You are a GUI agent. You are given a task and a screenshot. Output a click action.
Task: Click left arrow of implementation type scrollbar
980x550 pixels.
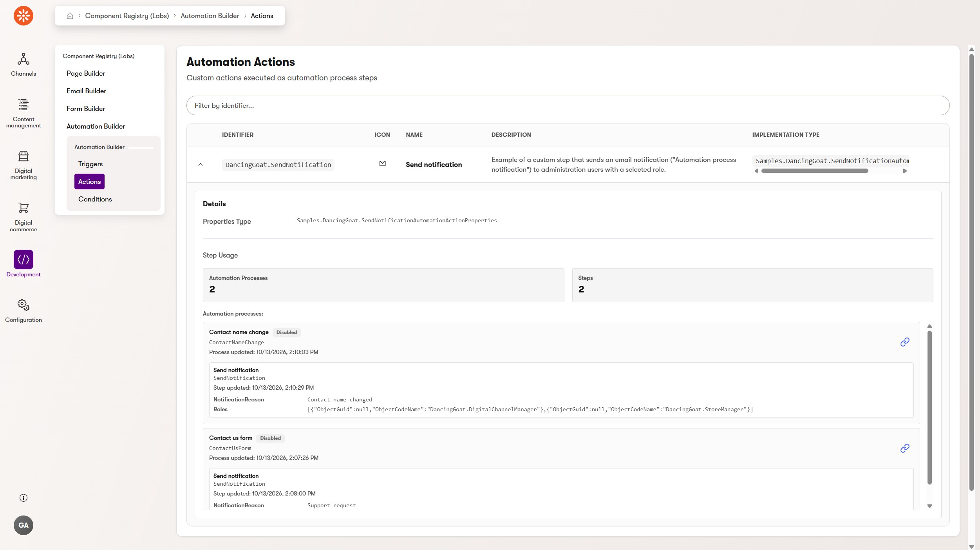[x=757, y=171]
